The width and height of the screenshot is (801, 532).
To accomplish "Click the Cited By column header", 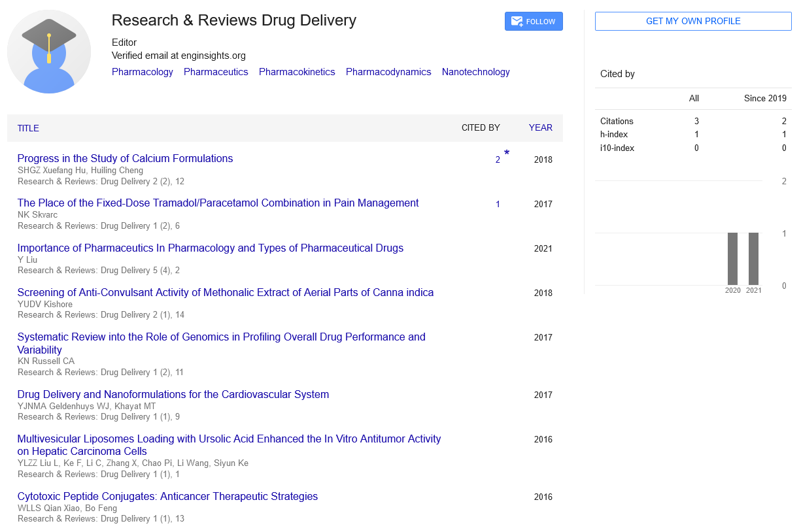I will tap(481, 128).
